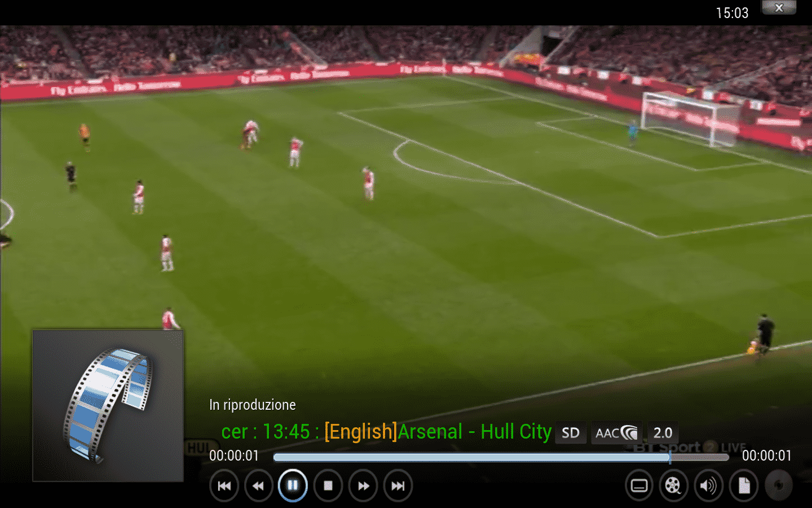Click the 'Arsenal - Hull City' title text
The width and height of the screenshot is (812, 508).
tap(475, 432)
